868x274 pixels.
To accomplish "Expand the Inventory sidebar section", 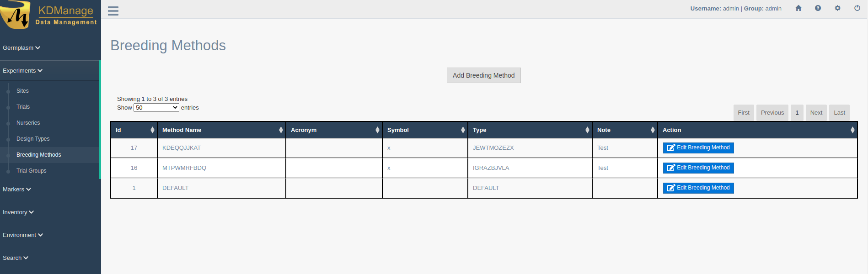I will (18, 212).
